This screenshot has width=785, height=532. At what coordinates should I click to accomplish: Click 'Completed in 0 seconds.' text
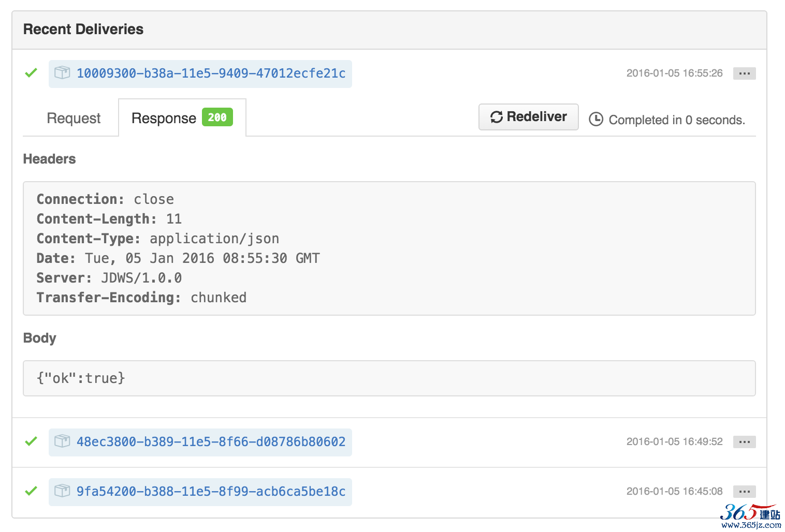pyautogui.click(x=677, y=120)
